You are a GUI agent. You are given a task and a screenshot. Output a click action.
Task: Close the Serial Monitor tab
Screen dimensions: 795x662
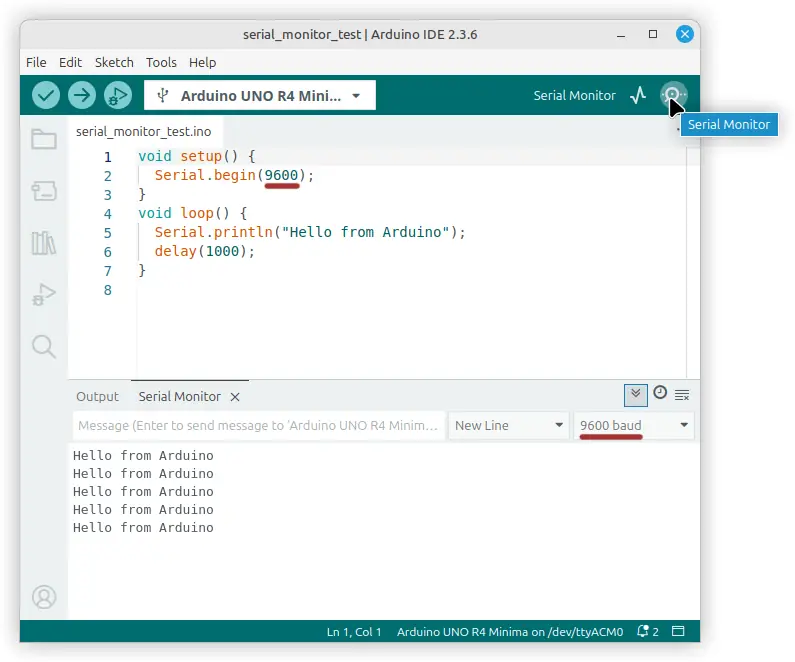pos(235,397)
